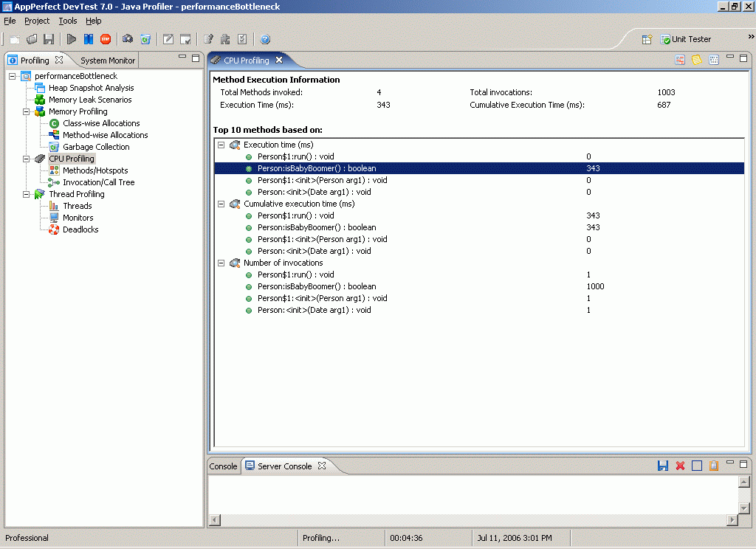Open the Tools menu
The width and height of the screenshot is (756, 549).
tap(67, 21)
